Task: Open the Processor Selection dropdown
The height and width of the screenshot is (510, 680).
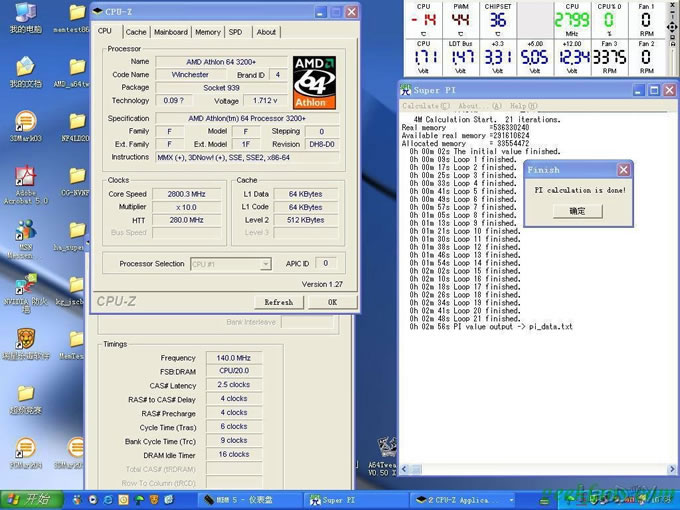Action: (265, 264)
